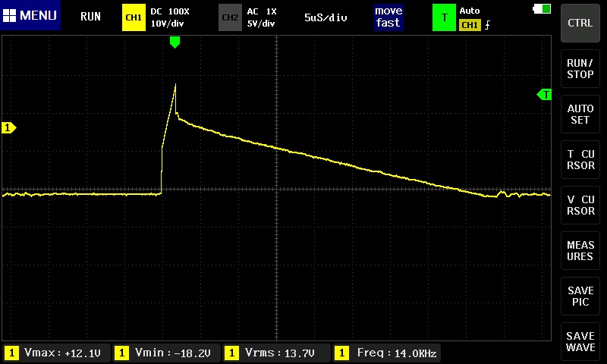Click the yellow channel 1 ground marker
Screen dimensions: 607x364
(x=9, y=128)
